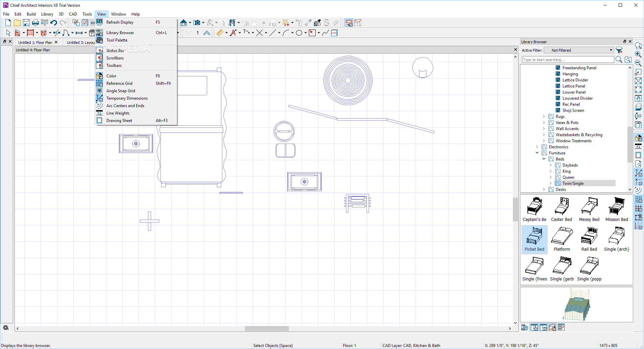Viewport: 644px width, 349px height.
Task: Select the text A tool
Action: (x=233, y=33)
